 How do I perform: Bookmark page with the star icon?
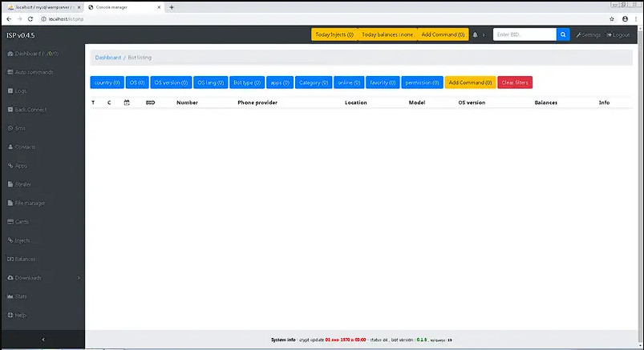612,19
